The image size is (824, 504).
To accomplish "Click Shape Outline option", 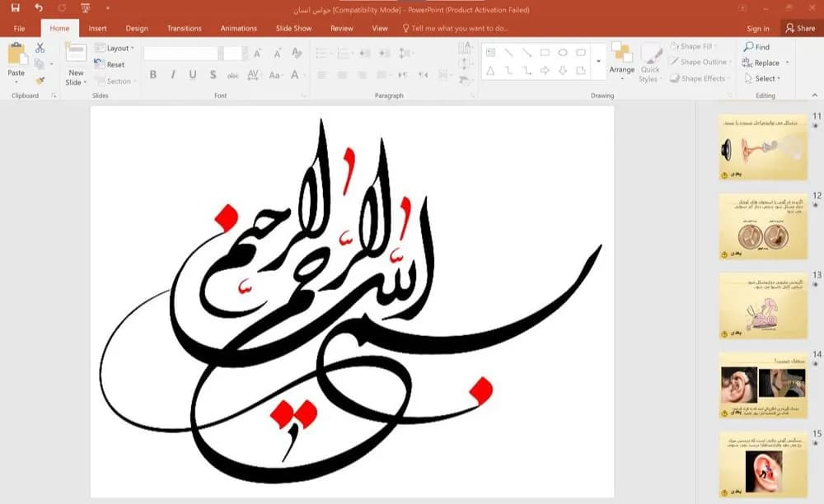I will tap(700, 62).
